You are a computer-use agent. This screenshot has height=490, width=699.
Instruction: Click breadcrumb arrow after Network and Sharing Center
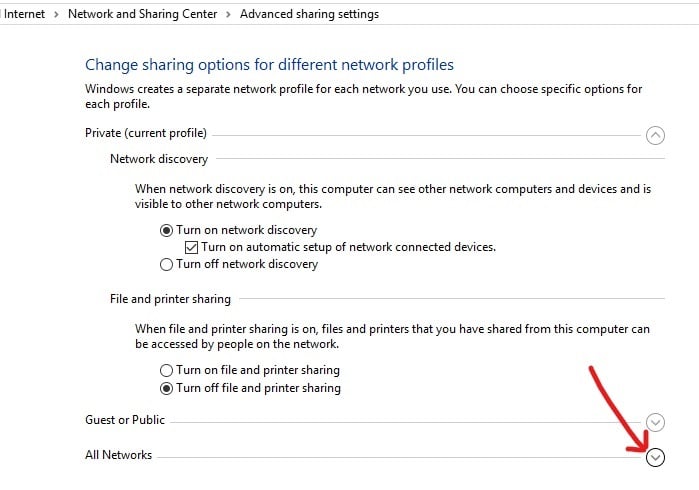tap(231, 14)
